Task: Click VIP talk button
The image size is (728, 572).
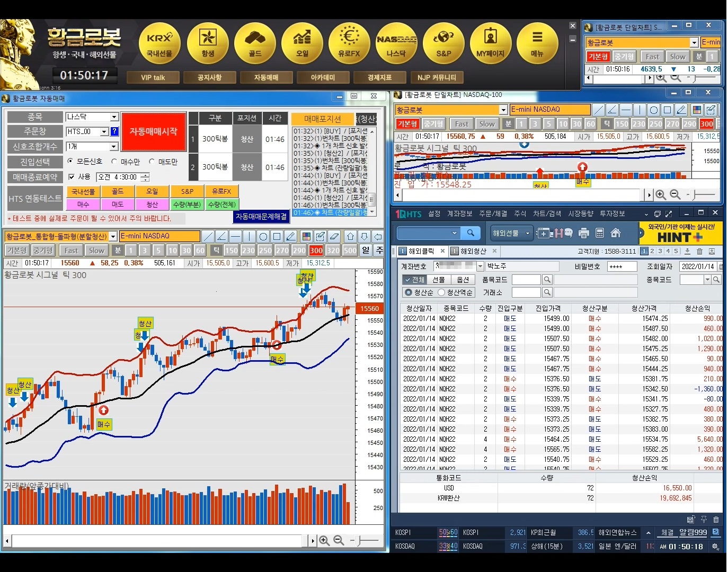Action: 153,77
